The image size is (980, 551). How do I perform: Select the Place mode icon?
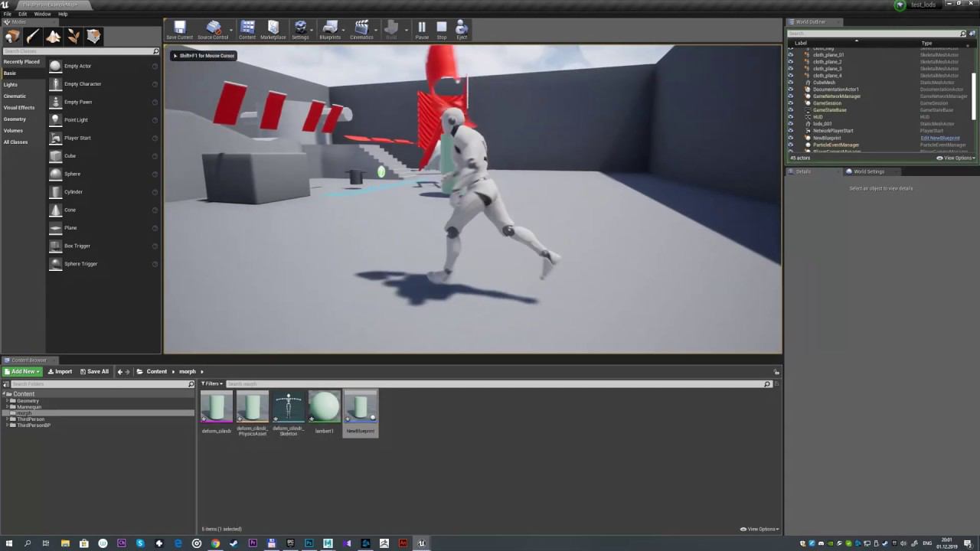point(12,37)
